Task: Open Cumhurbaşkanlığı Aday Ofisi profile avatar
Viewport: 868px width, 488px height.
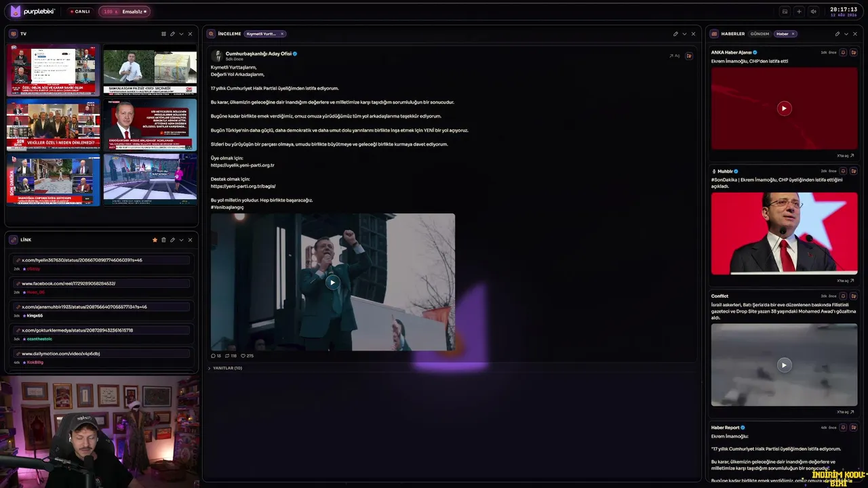Action: [218, 56]
